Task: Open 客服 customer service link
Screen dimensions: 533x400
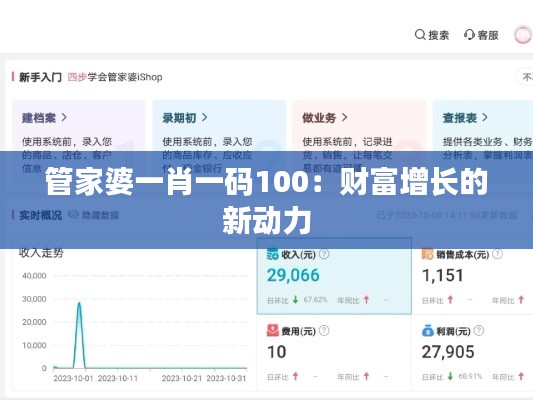Action: [488, 35]
